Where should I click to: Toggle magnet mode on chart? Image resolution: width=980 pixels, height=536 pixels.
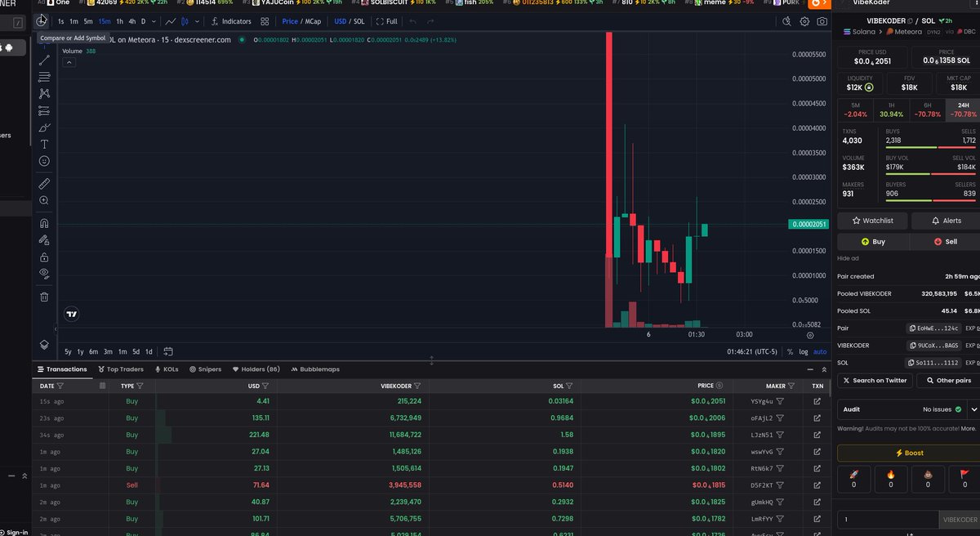(x=44, y=223)
